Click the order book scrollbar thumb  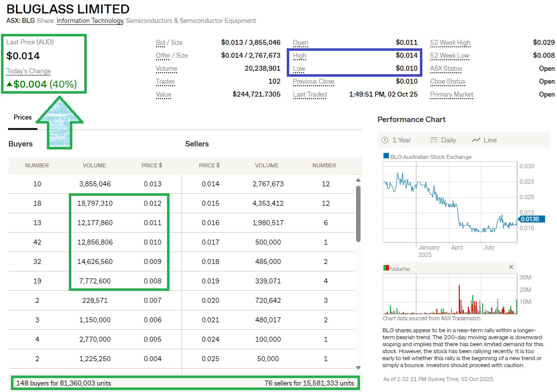pyautogui.click(x=358, y=214)
